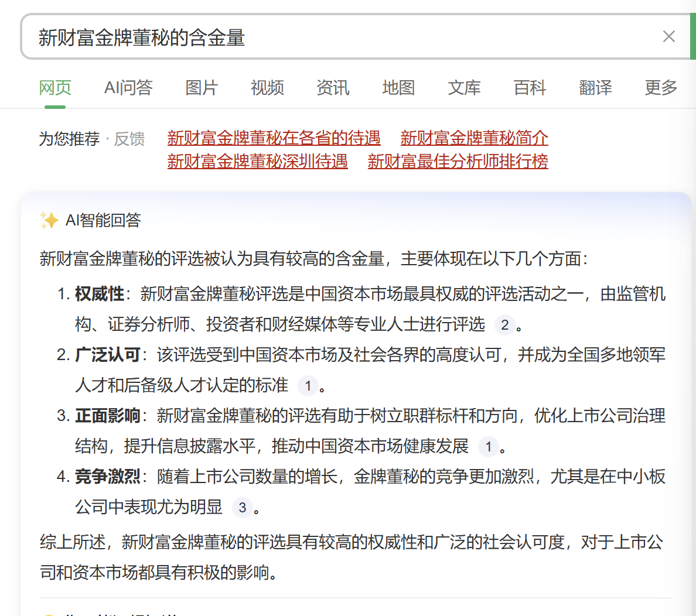This screenshot has height=616, width=696.
Task: Open the 地图 tab
Action: tap(398, 88)
